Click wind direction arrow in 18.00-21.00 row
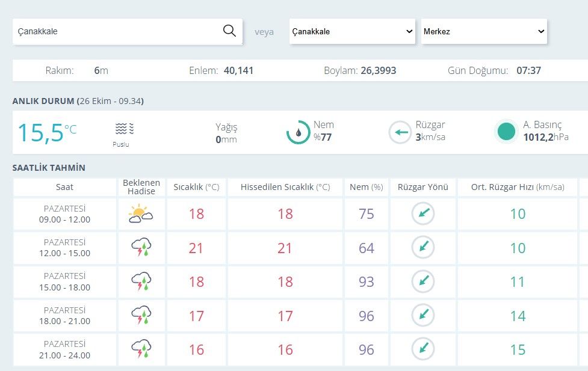The width and height of the screenshot is (588, 371). [423, 315]
